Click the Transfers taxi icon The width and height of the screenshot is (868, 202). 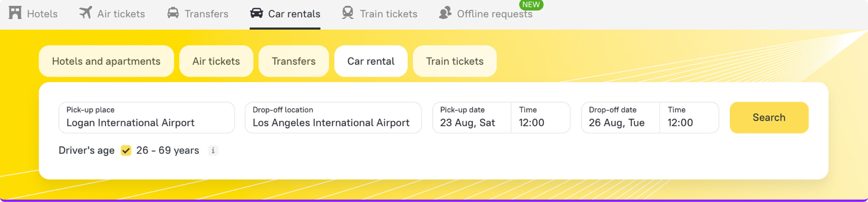(x=173, y=13)
